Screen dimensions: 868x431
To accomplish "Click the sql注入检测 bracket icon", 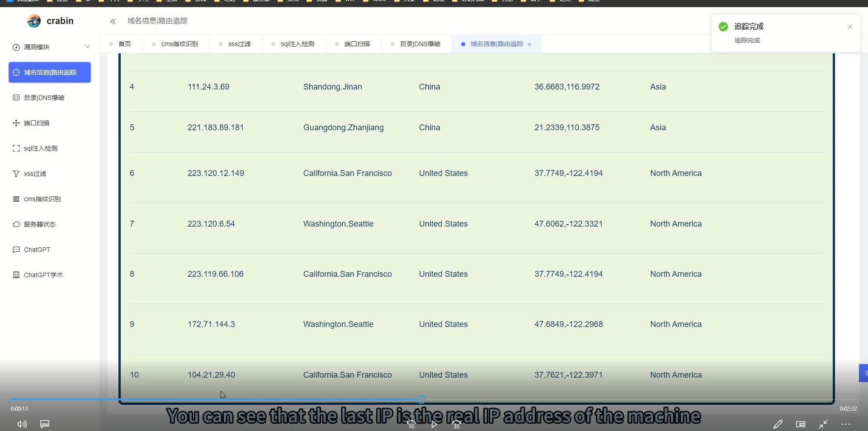I will point(16,148).
